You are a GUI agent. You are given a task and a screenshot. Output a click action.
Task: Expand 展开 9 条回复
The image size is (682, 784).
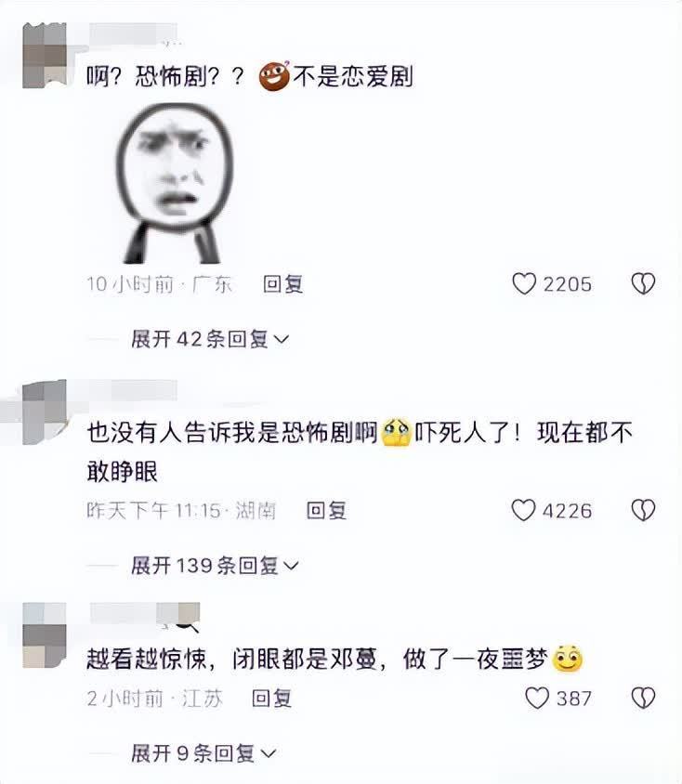tap(203, 753)
